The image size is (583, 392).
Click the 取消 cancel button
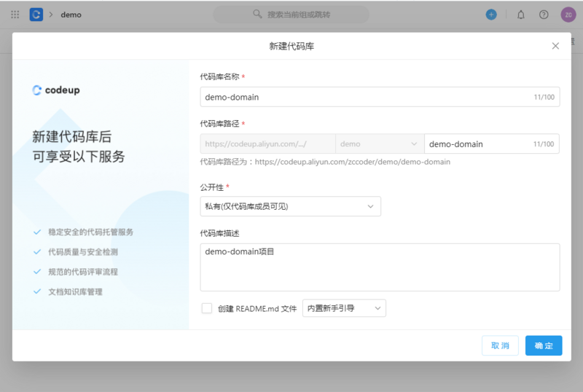pyautogui.click(x=500, y=345)
